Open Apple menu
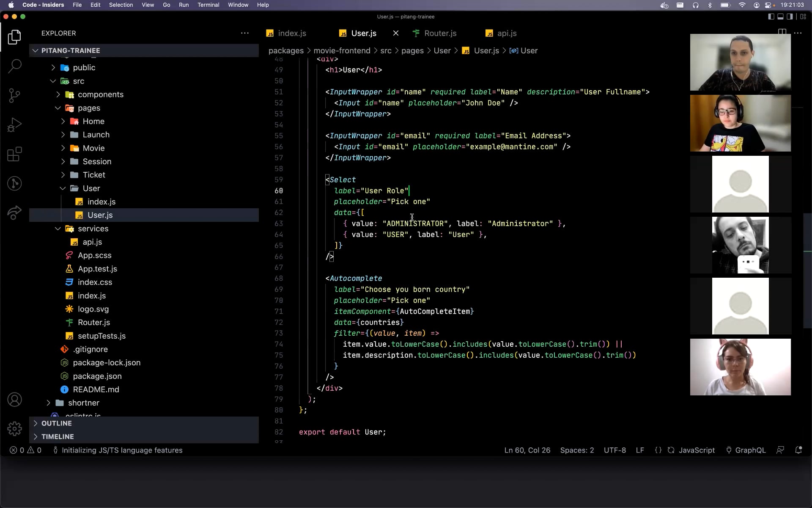Viewport: 812px width, 508px height. click(x=11, y=5)
